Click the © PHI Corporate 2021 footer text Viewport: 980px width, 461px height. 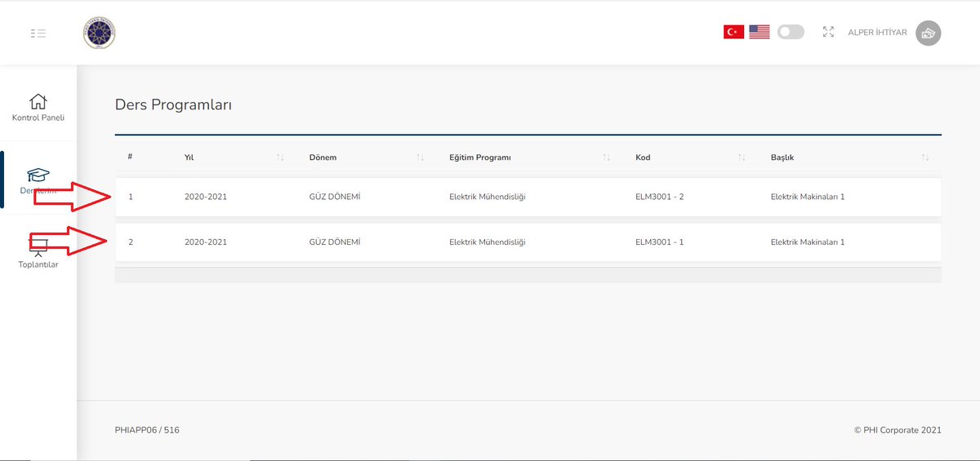pyautogui.click(x=898, y=430)
